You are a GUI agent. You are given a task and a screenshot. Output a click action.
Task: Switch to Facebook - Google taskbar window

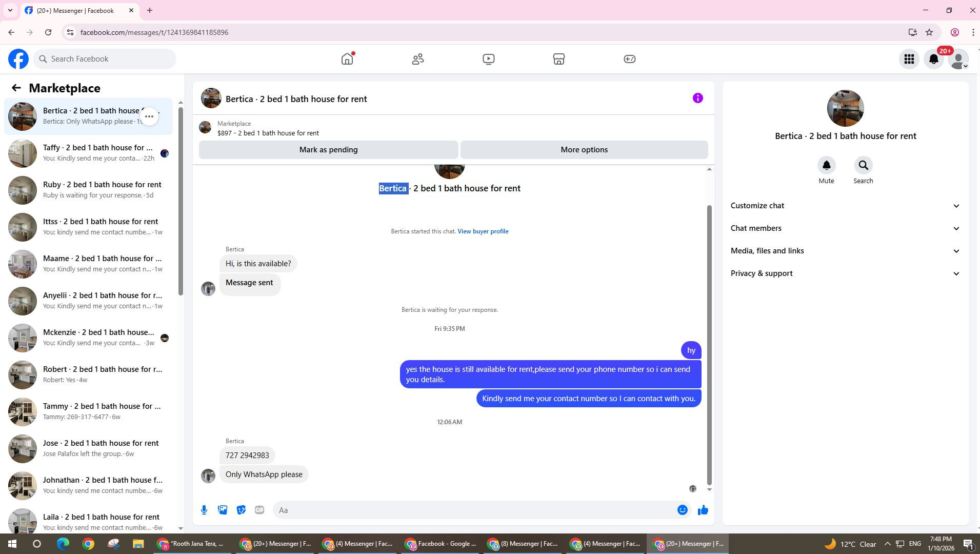[440, 544]
